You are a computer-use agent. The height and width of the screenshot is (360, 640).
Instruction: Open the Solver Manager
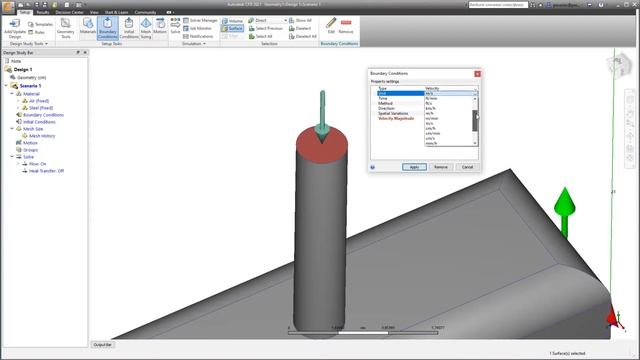click(200, 20)
